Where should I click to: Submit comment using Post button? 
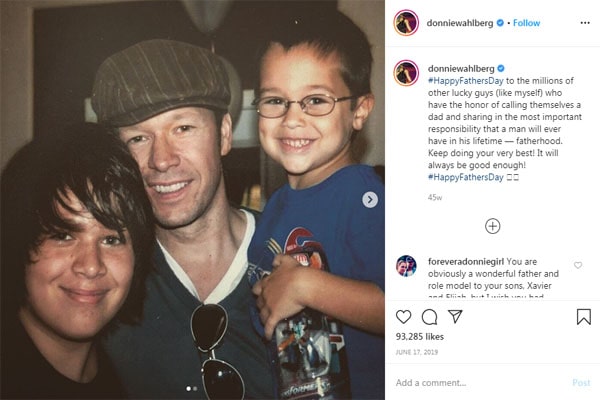click(581, 383)
